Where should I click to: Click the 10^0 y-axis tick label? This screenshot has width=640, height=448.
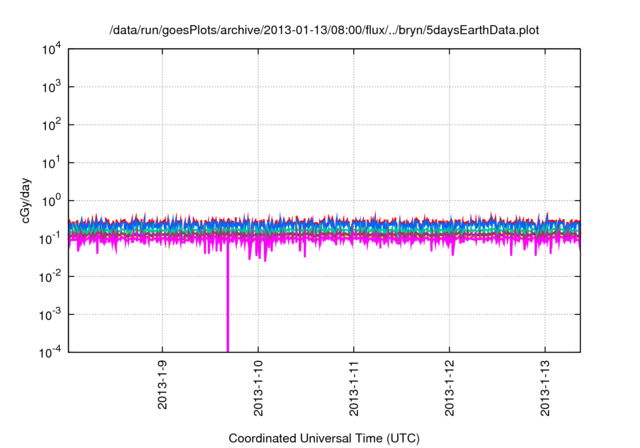click(51, 201)
